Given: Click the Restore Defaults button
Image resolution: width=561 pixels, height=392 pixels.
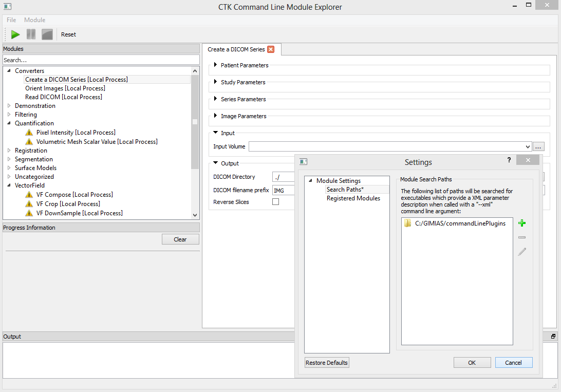Looking at the screenshot, I should point(327,363).
